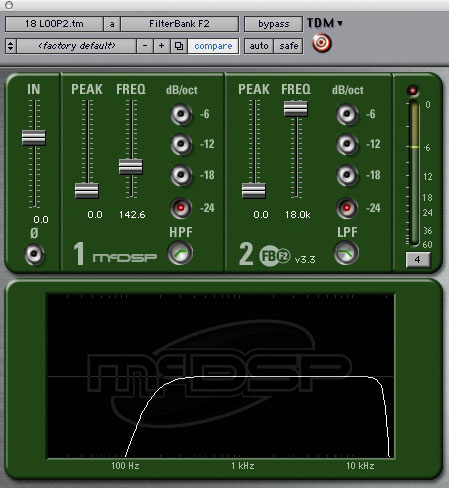Toggle the HPF filter enable icon
Screen dimensions: 449x488
(x=180, y=253)
